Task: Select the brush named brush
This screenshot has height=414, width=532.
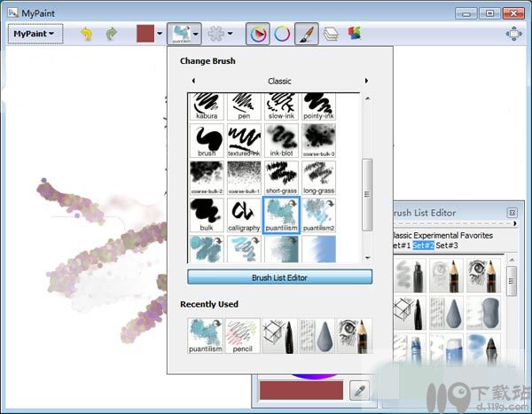Action: pyautogui.click(x=207, y=140)
